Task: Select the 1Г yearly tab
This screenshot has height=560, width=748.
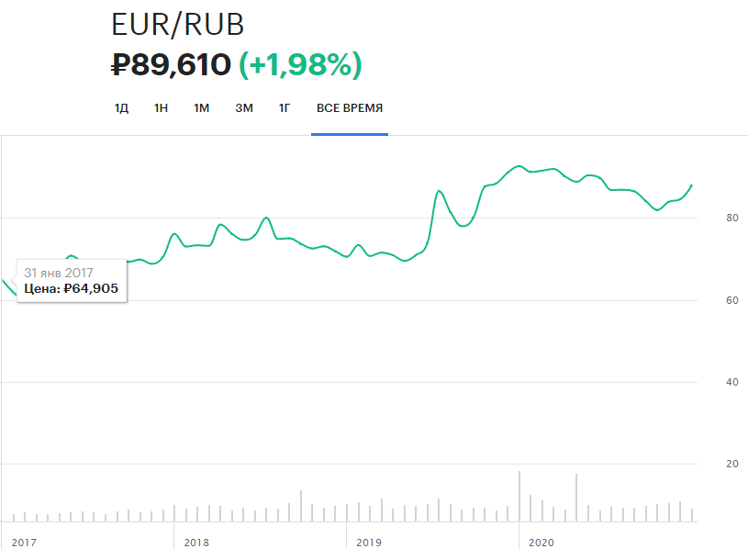Action: (x=285, y=108)
